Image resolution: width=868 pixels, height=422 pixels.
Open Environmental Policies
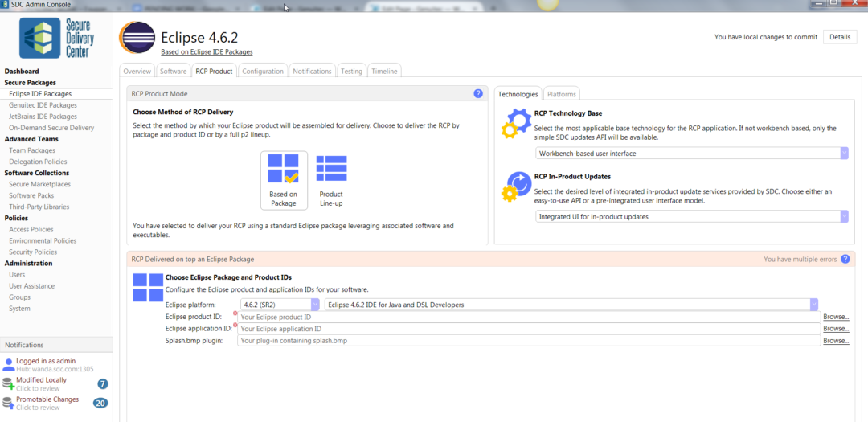pos(43,240)
